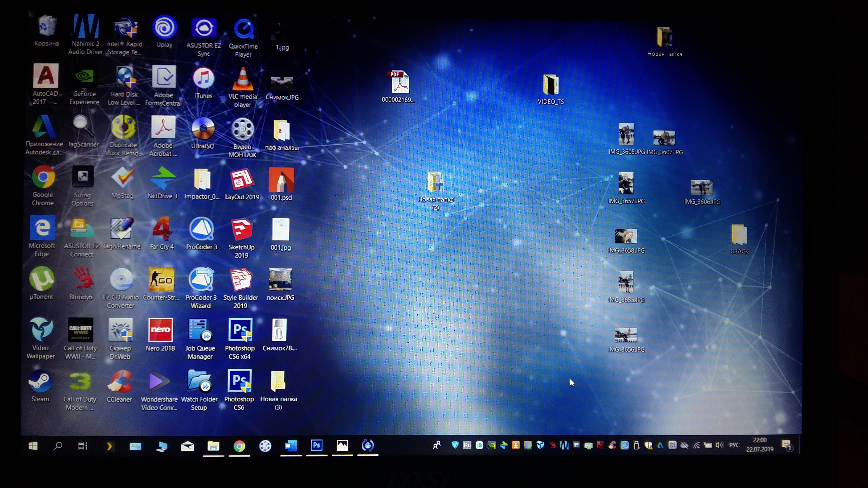This screenshot has width=868, height=488.
Task: Open the Windows Start button
Action: tap(33, 446)
